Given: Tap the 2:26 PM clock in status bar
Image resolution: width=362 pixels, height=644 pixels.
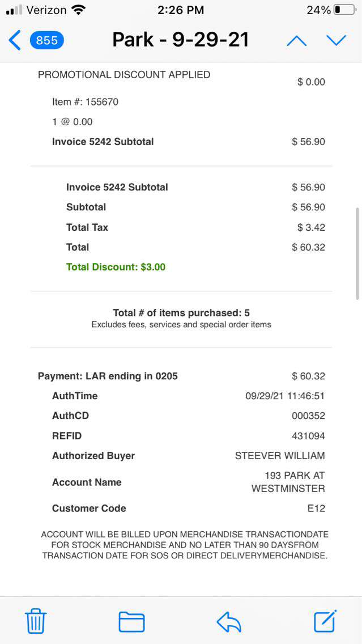Looking at the screenshot, I should (x=181, y=10).
